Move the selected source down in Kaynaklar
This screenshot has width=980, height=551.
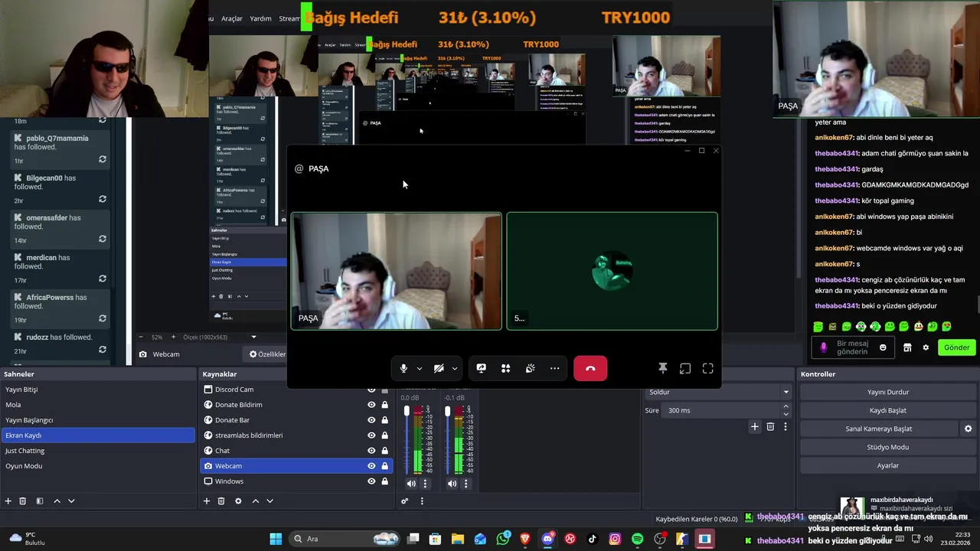(x=269, y=501)
